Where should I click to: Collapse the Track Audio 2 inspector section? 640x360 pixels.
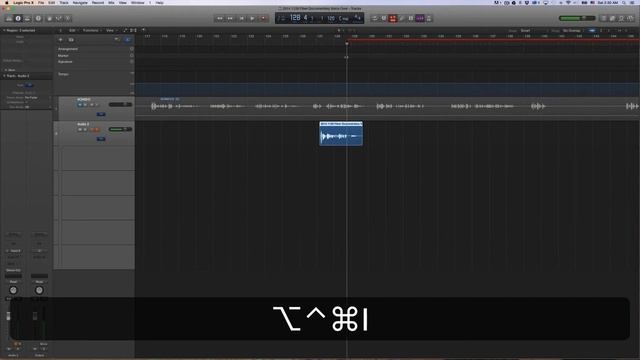click(4, 76)
